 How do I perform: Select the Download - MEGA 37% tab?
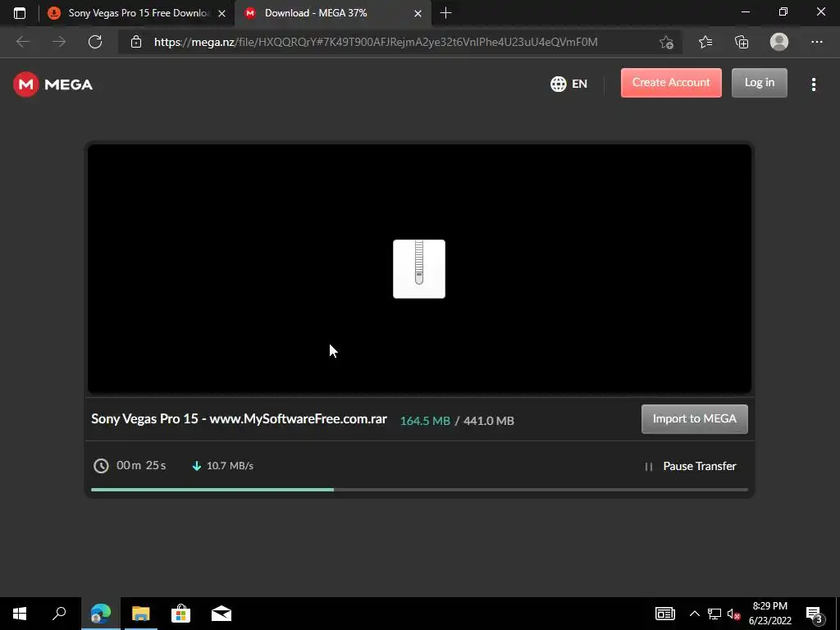click(332, 13)
